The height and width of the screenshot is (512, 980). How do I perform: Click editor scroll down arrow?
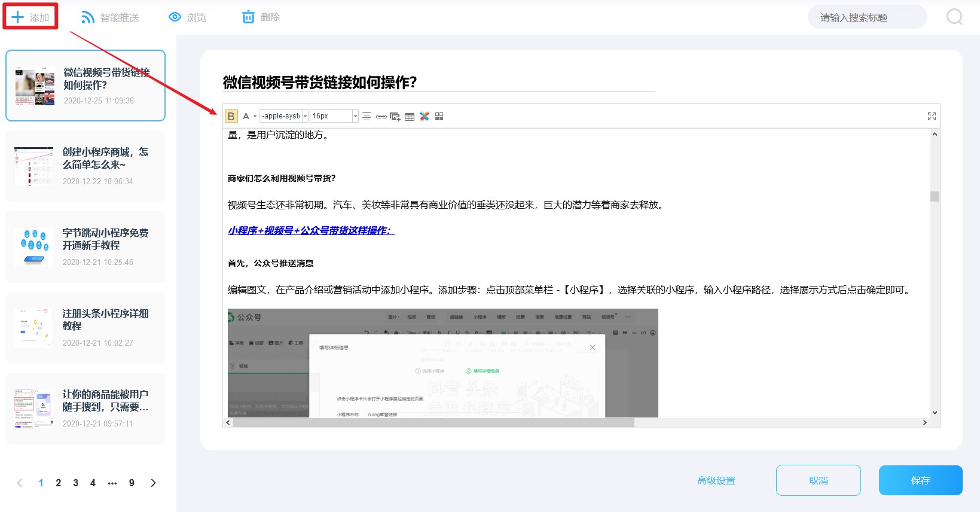pos(935,413)
